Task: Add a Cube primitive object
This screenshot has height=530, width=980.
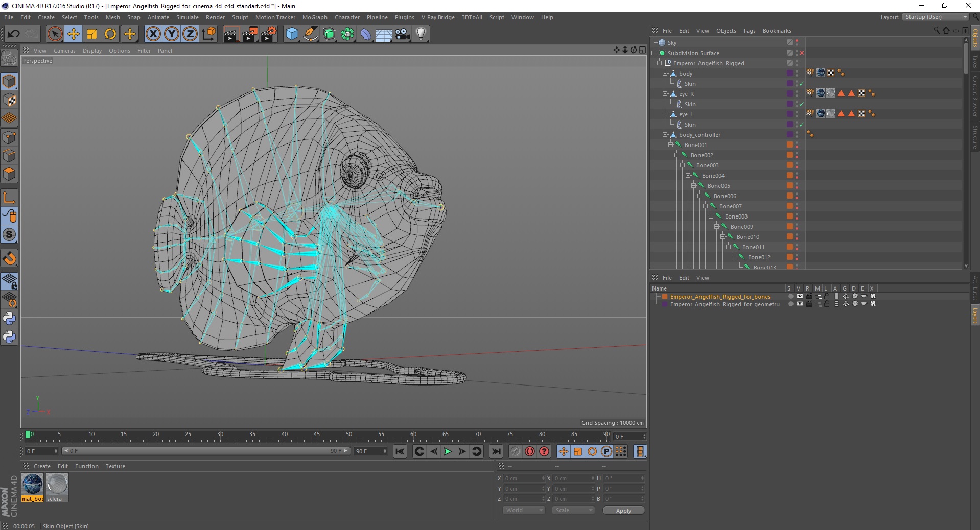Action: pyautogui.click(x=292, y=34)
